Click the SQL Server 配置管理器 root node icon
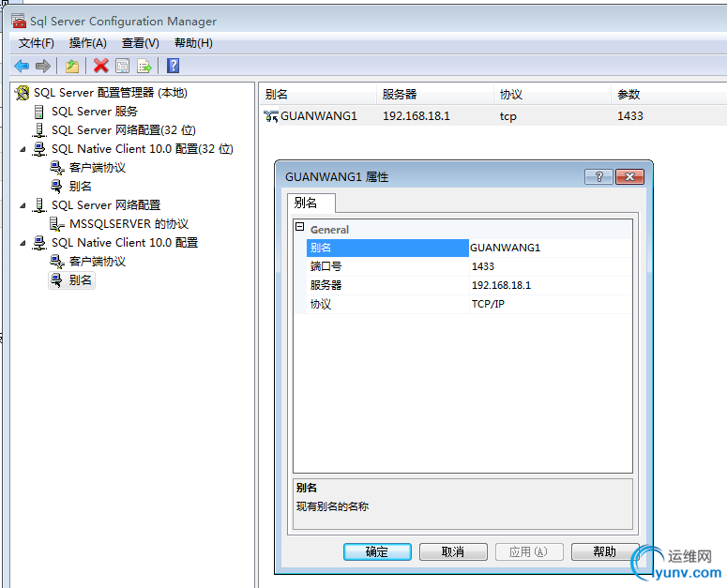The image size is (727, 588). click(22, 93)
